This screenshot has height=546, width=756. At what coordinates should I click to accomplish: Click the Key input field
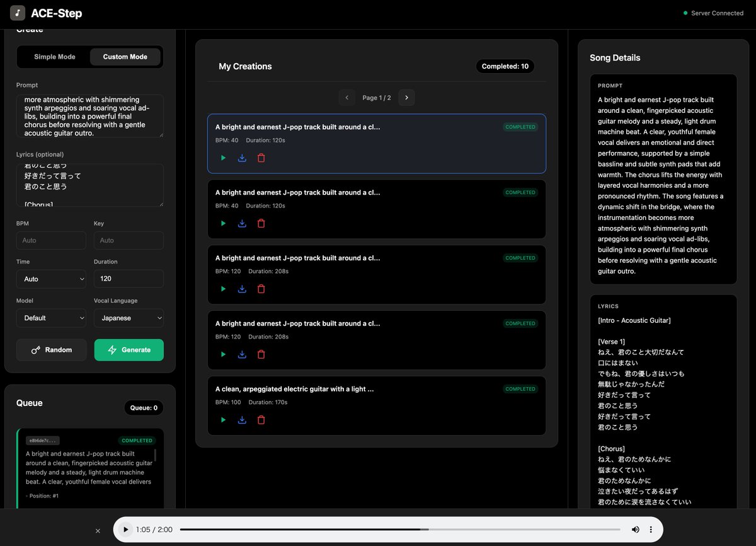point(129,240)
